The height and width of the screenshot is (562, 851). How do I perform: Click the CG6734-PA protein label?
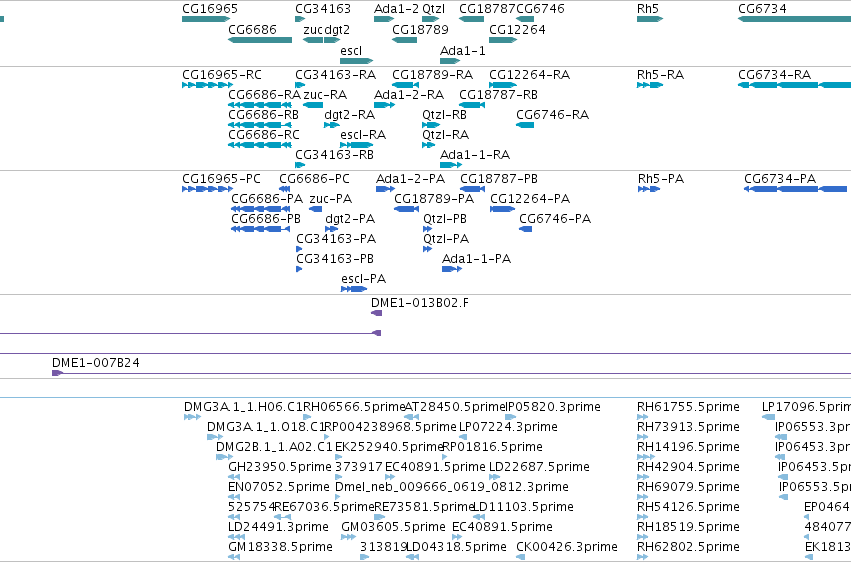(x=780, y=178)
